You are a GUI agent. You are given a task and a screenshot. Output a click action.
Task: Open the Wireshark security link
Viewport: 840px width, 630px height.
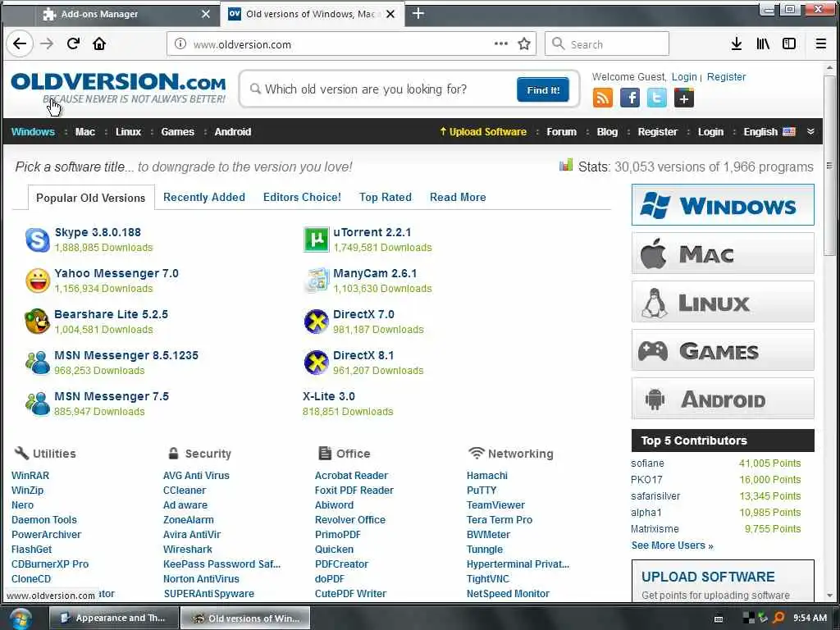coord(188,549)
